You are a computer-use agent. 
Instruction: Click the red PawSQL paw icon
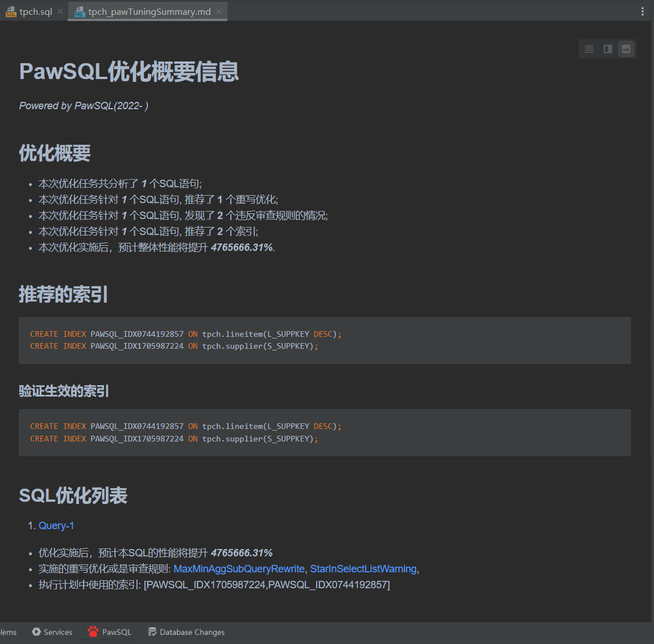click(x=93, y=631)
